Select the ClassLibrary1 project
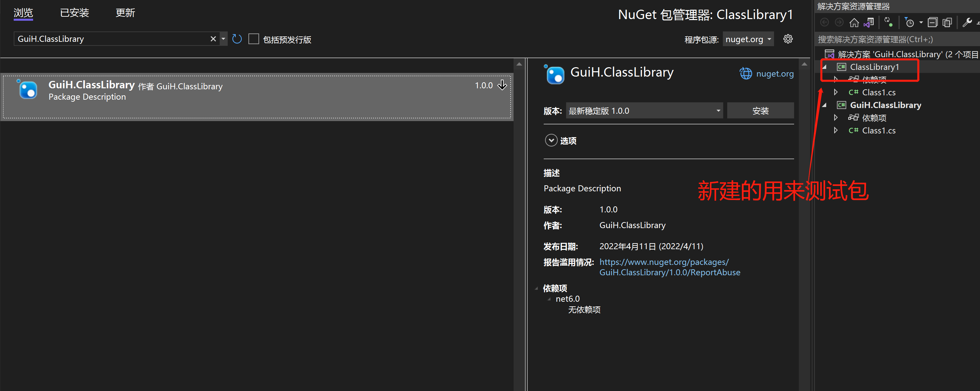Screen dimensions: 980x391 (x=874, y=67)
